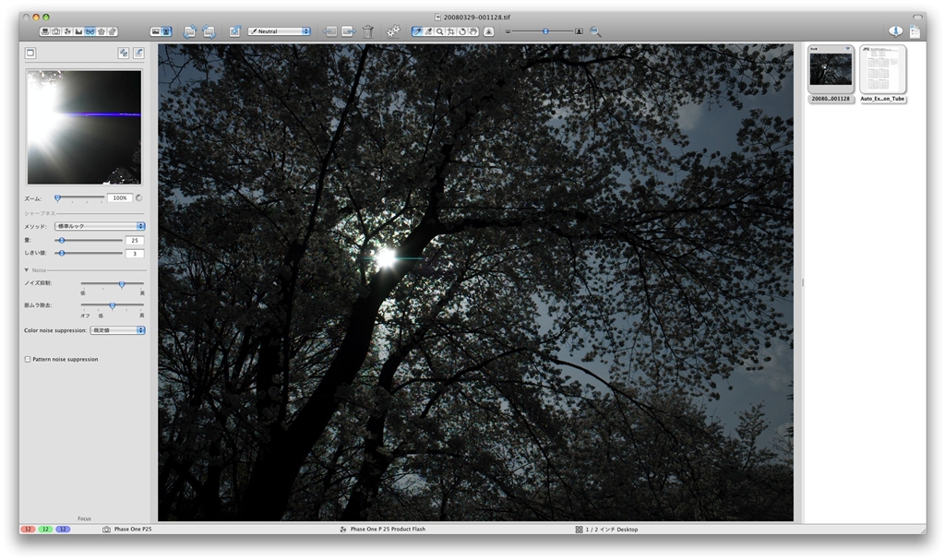Viewport: 945px width, 560px height.
Task: Click the blue 12 readout badge
Action: (63, 530)
